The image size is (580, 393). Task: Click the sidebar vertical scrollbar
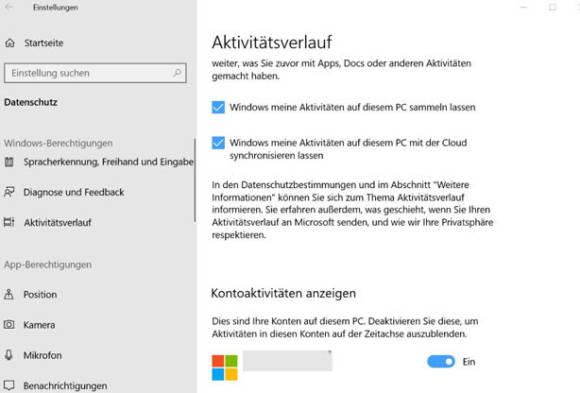coord(195,180)
